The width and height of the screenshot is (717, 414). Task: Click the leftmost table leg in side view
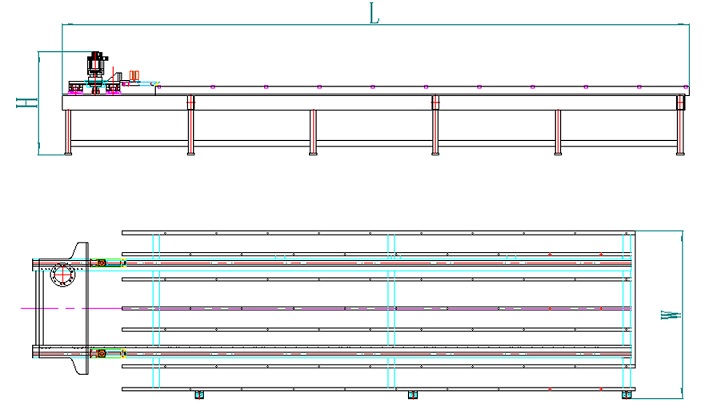coord(68,132)
